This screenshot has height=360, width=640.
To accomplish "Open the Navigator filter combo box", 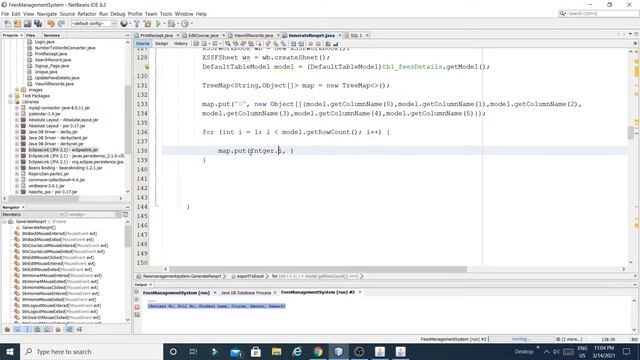I will coord(94,214).
